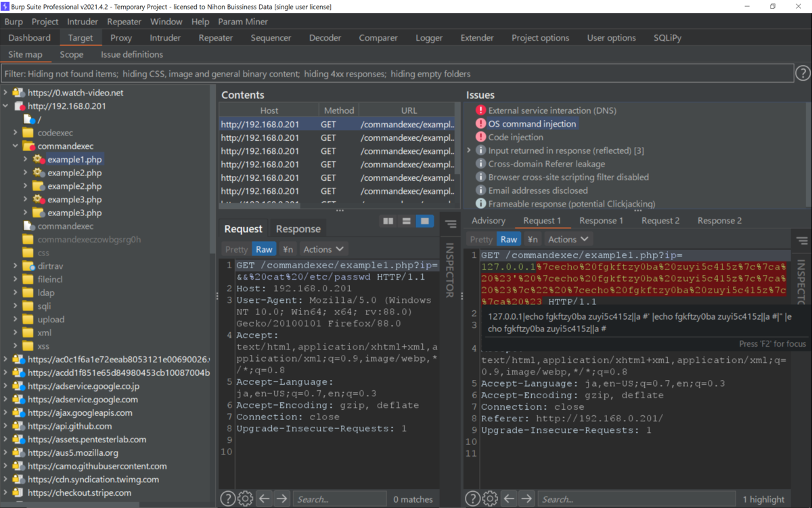Click the search field beside '1 highlight'
Viewport: 812px width, 508px height.
point(637,499)
